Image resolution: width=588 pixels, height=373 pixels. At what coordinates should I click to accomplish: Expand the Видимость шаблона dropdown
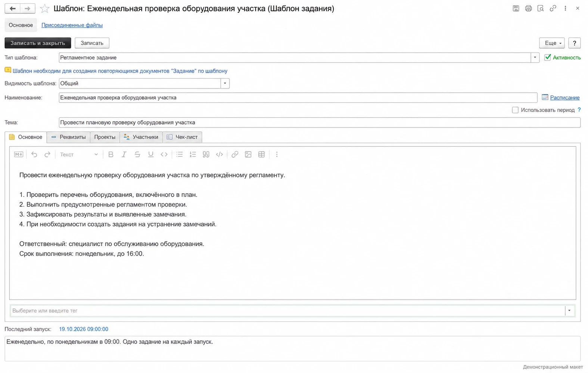[x=225, y=83]
